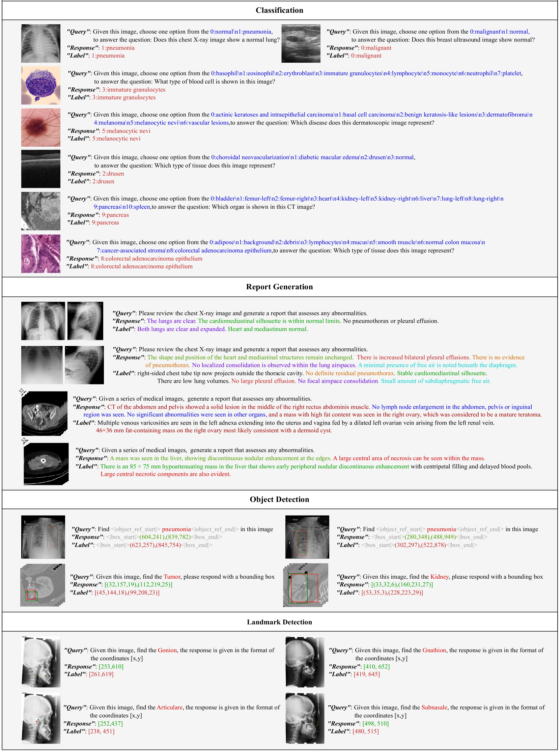Image resolution: width=560 pixels, height=753 pixels.
Task: Click 'Large central necrotic components are also evident.'
Action: click(x=166, y=474)
